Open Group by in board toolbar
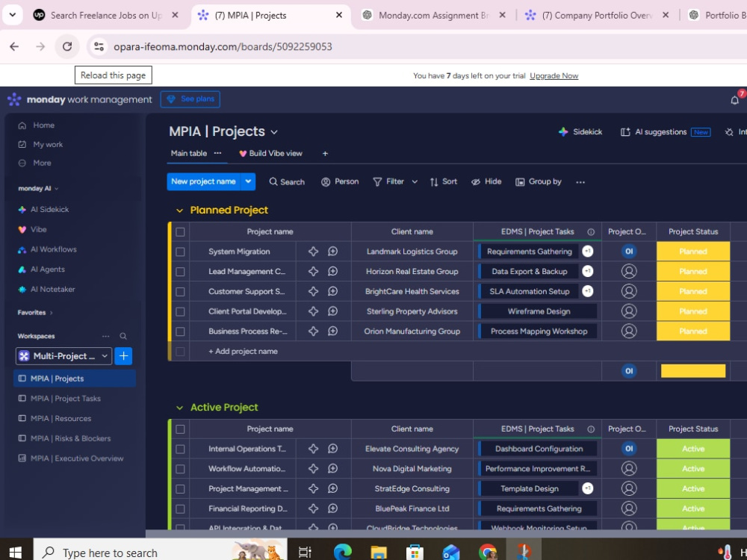This screenshot has height=560, width=747. [539, 182]
